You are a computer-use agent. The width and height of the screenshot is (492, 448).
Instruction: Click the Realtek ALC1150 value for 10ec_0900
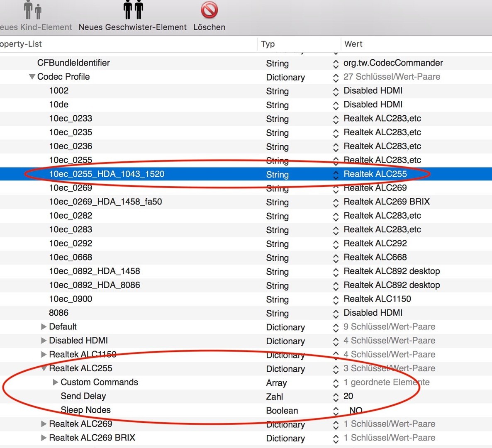(377, 299)
